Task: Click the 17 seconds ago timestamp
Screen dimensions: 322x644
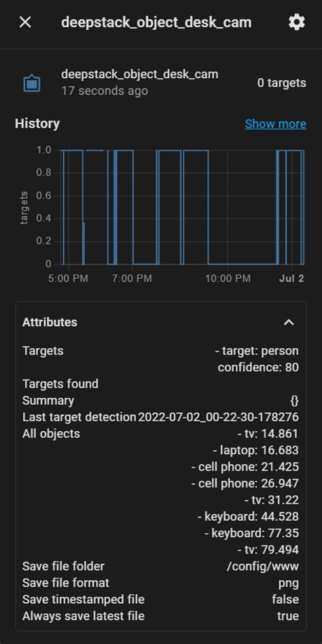Action: (105, 90)
